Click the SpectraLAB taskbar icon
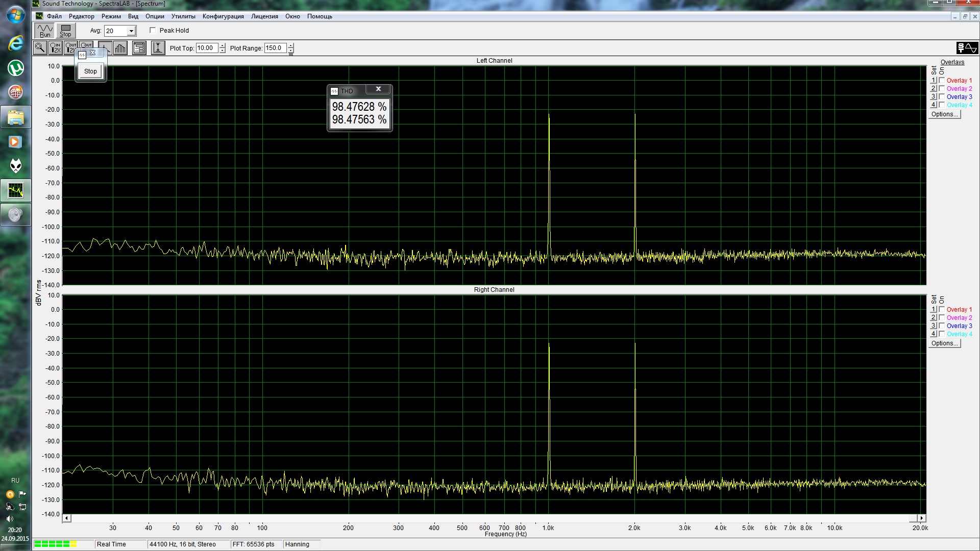This screenshot has height=551, width=980. (16, 191)
